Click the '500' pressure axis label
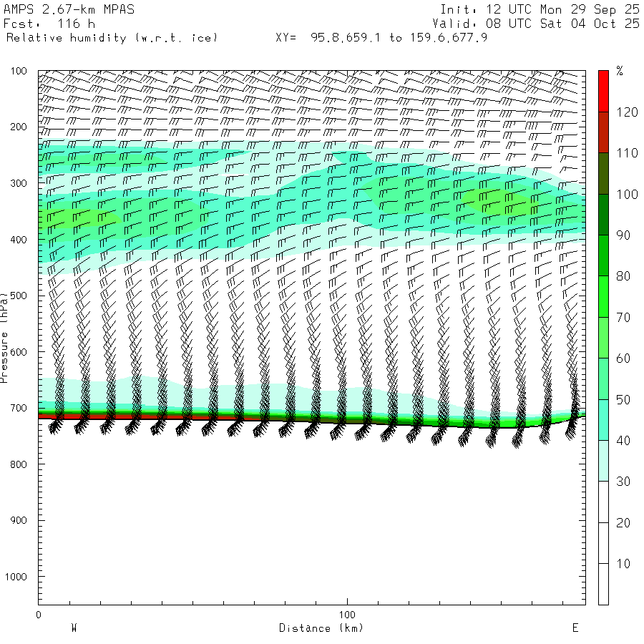Viewport: 644px width, 644px height. coord(19,296)
